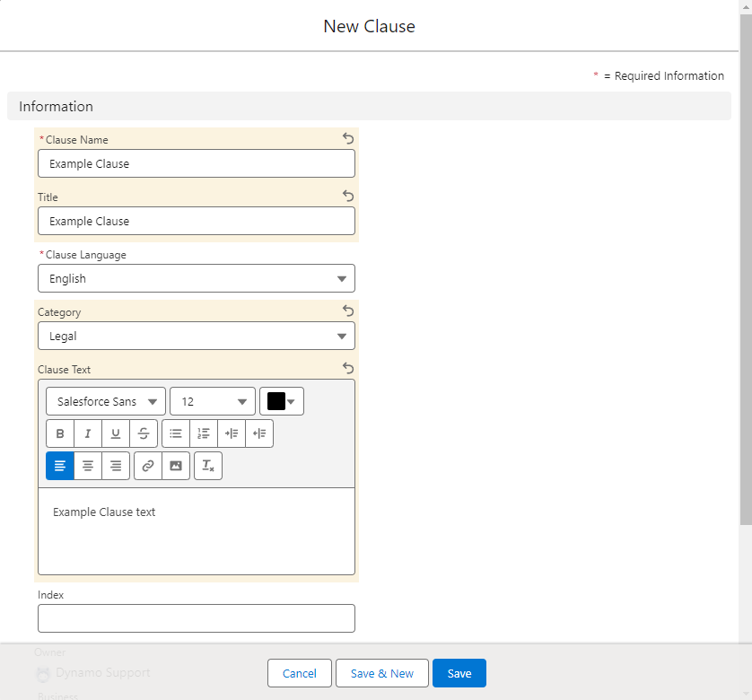
Task: Apply italic formatting button
Action: click(88, 433)
